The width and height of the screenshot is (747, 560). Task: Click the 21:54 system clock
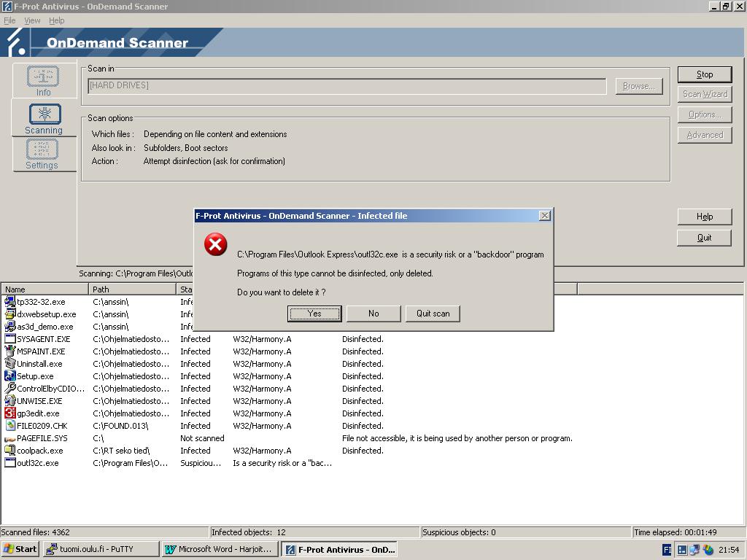pyautogui.click(x=729, y=550)
